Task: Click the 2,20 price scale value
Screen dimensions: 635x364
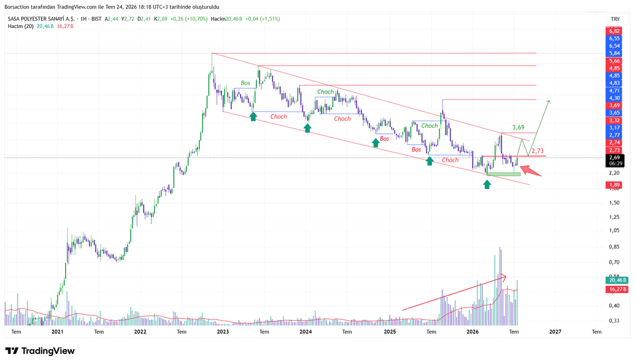Action: click(614, 173)
